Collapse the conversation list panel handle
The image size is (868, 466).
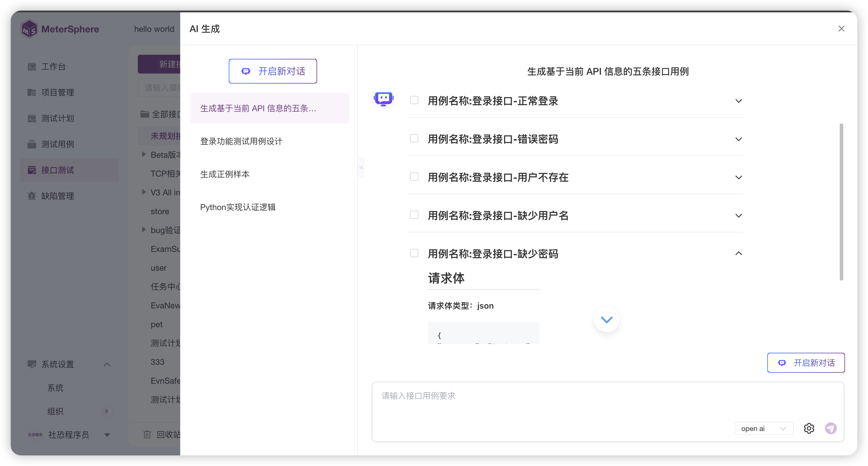point(361,167)
